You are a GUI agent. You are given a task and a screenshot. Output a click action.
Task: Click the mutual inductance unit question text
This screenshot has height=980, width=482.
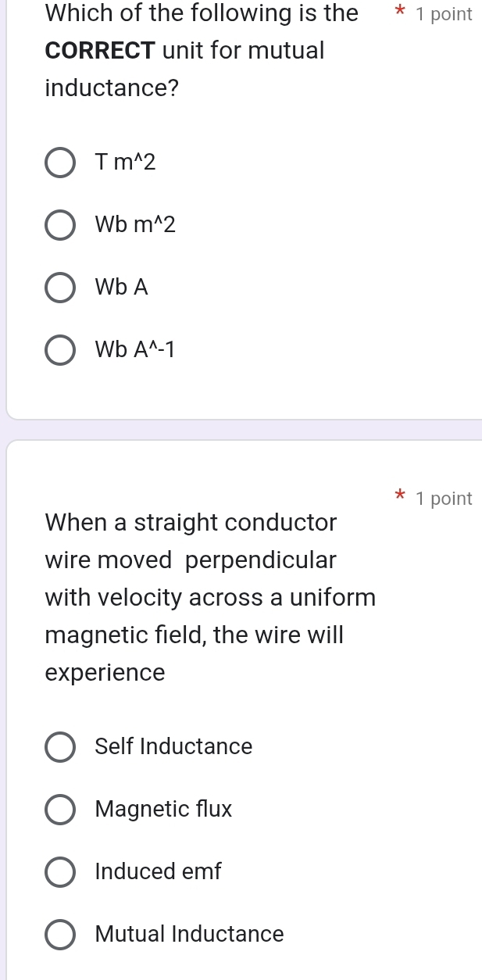(x=185, y=51)
